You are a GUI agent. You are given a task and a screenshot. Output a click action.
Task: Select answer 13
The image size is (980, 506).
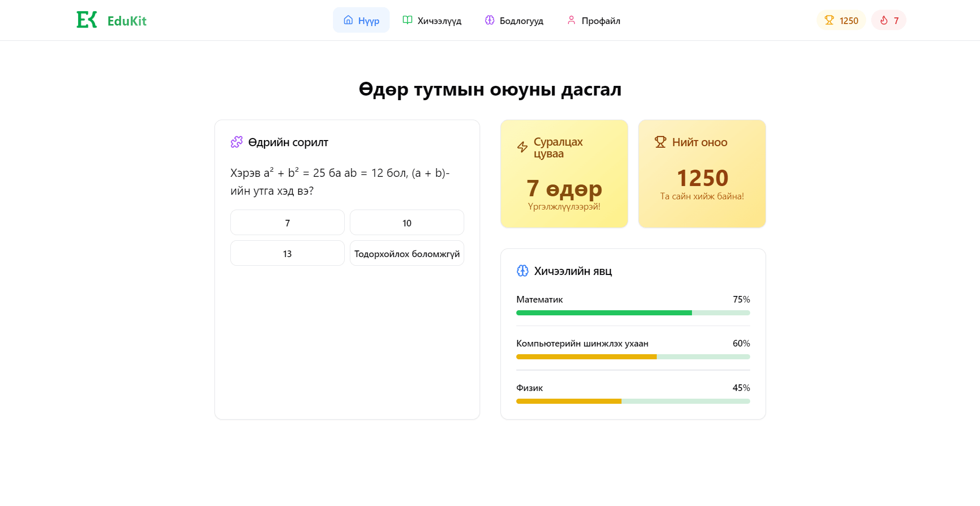click(288, 253)
